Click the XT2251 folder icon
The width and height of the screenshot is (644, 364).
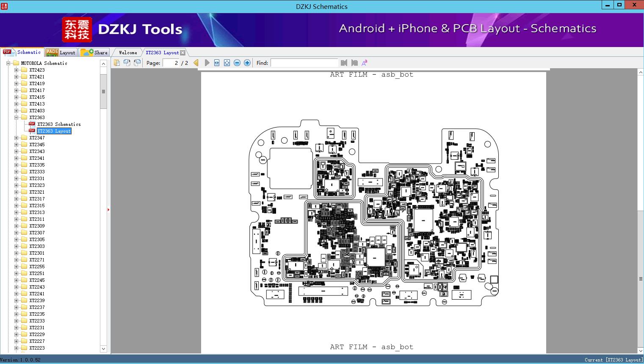coord(24,273)
